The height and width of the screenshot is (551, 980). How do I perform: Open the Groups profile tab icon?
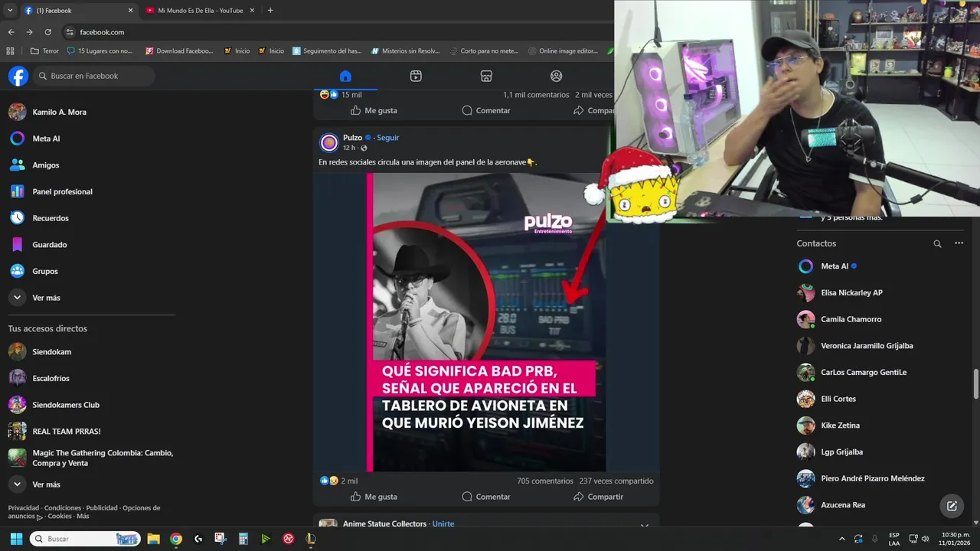click(557, 76)
